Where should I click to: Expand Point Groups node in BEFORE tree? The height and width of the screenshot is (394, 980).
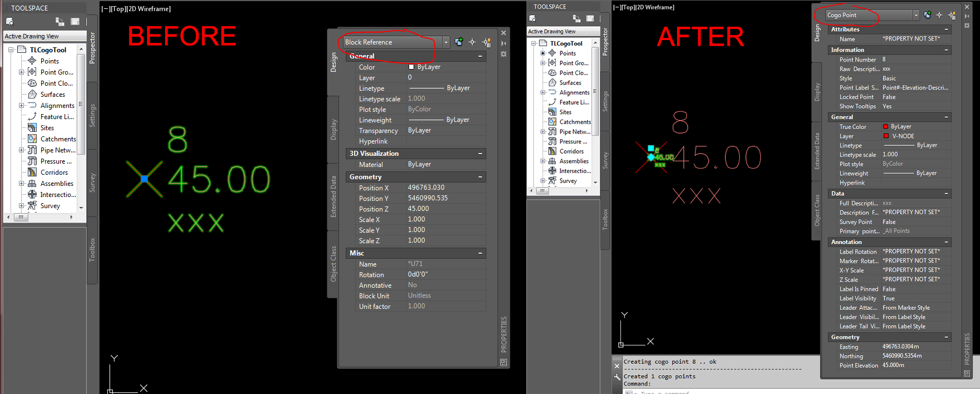click(x=22, y=72)
